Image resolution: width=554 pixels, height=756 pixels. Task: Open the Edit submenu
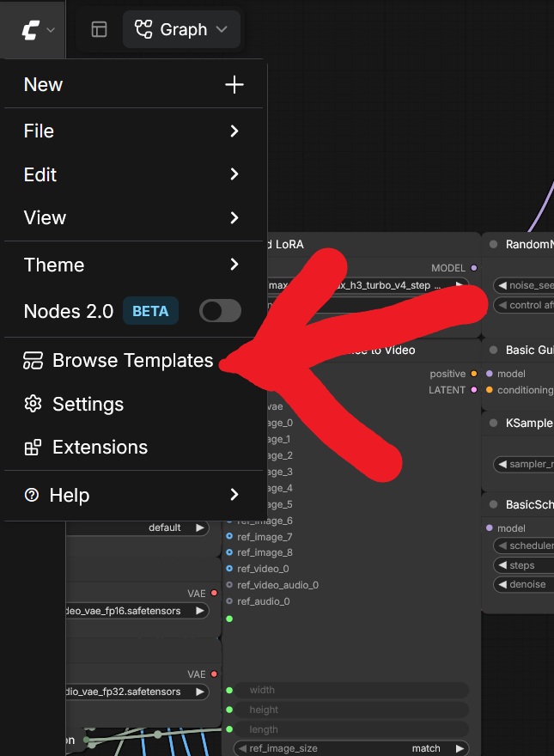(x=133, y=174)
